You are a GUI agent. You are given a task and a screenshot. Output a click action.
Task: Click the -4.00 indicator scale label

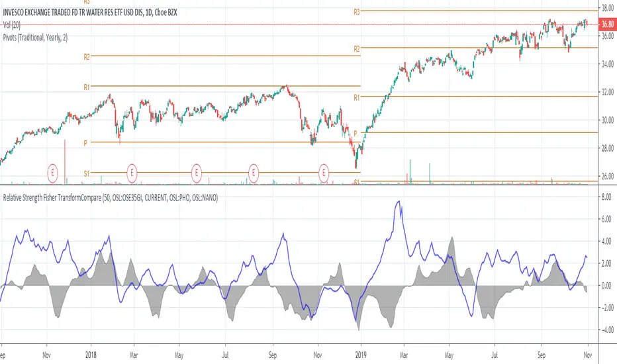(605, 330)
